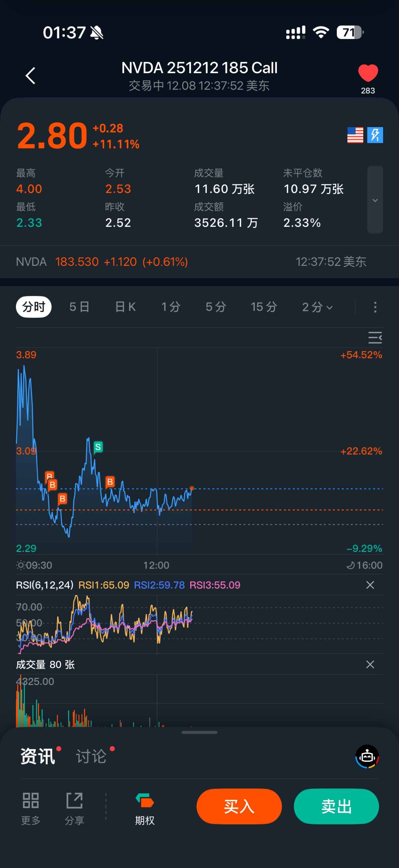
Task: Tap the 成交额 3526.11 万 value
Action: click(226, 223)
